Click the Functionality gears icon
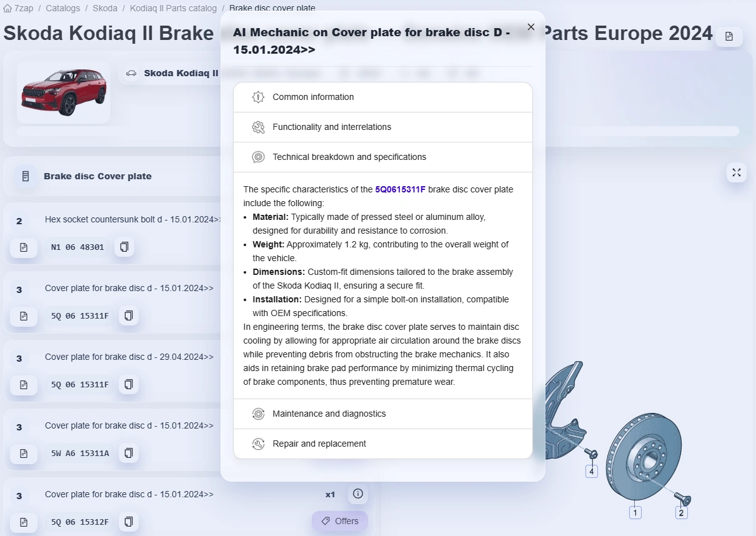Image resolution: width=756 pixels, height=536 pixels. (x=258, y=127)
